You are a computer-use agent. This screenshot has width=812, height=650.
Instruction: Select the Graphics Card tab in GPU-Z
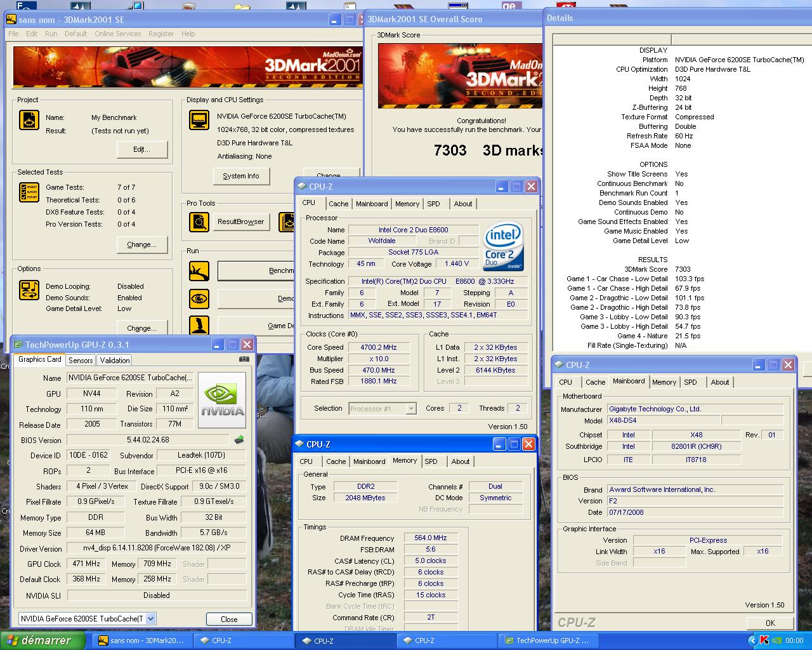[x=40, y=359]
